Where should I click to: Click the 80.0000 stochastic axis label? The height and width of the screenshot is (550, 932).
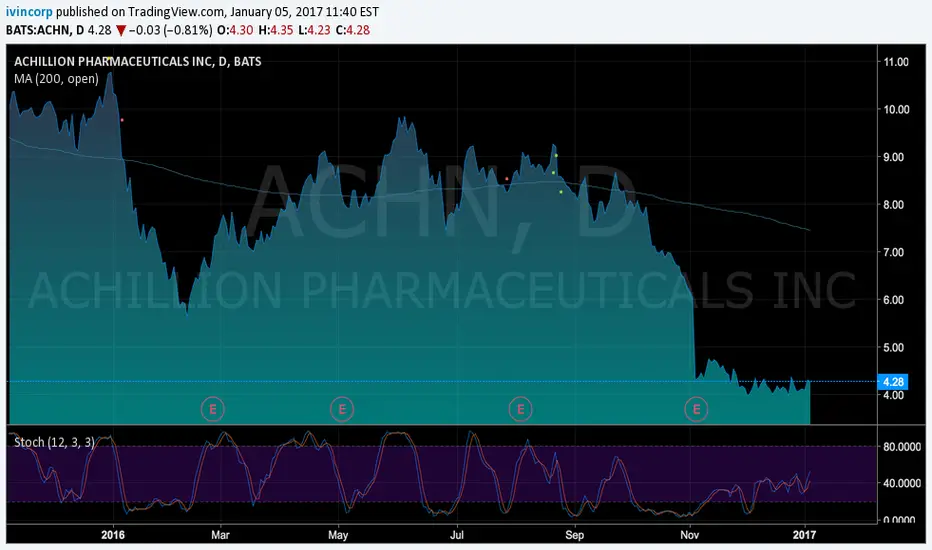tap(902, 447)
